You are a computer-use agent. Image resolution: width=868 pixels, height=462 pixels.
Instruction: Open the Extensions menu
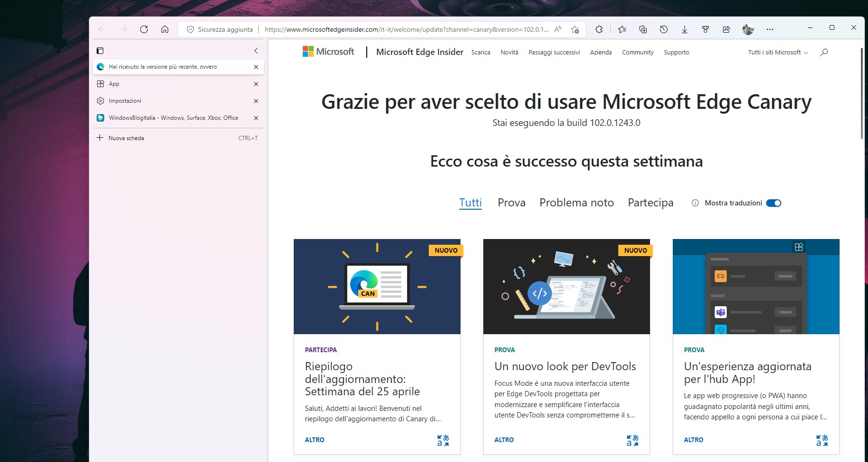point(599,29)
